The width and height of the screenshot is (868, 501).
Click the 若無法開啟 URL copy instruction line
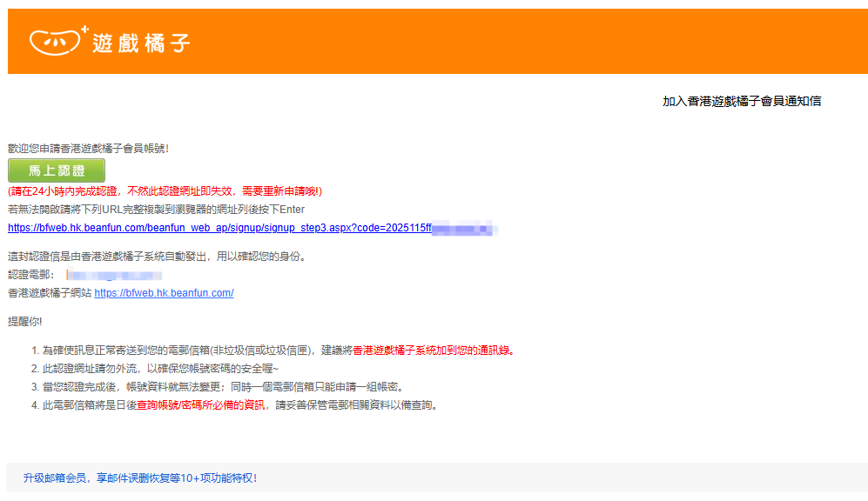coord(156,210)
